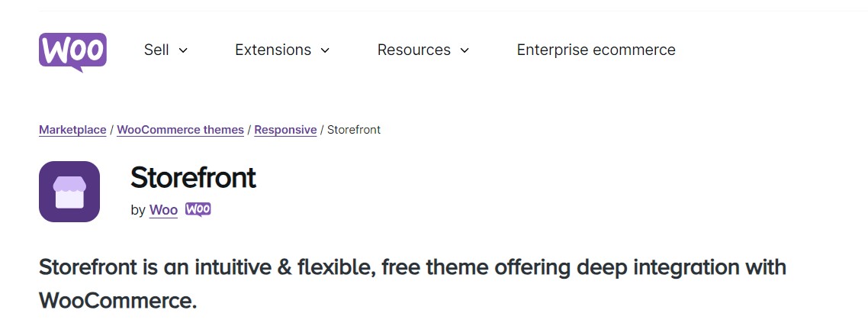This screenshot has height=336, width=868.
Task: Click the "by" text before author
Action: (x=138, y=210)
